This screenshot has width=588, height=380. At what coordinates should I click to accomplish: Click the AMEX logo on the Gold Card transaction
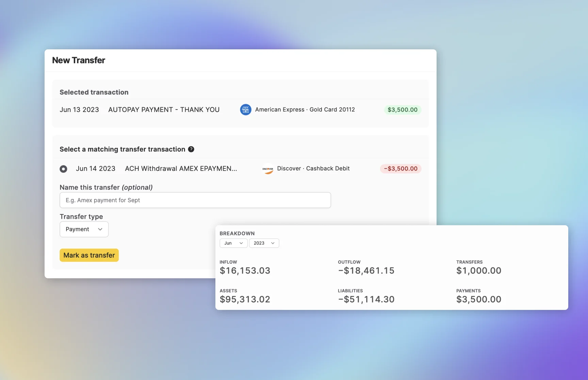[x=245, y=110]
